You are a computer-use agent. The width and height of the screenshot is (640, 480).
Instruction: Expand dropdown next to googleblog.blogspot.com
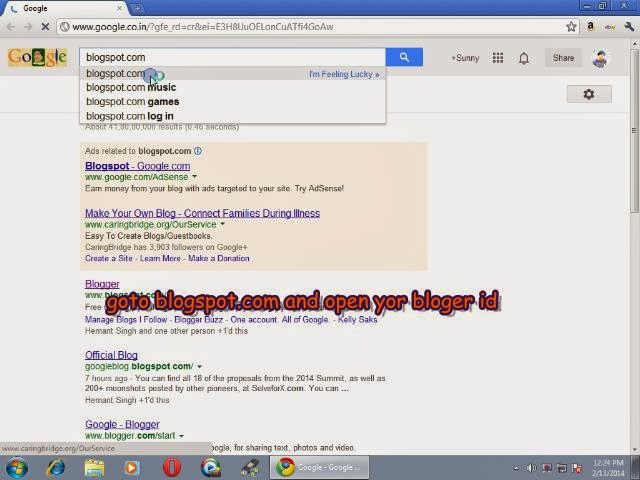tap(199, 366)
